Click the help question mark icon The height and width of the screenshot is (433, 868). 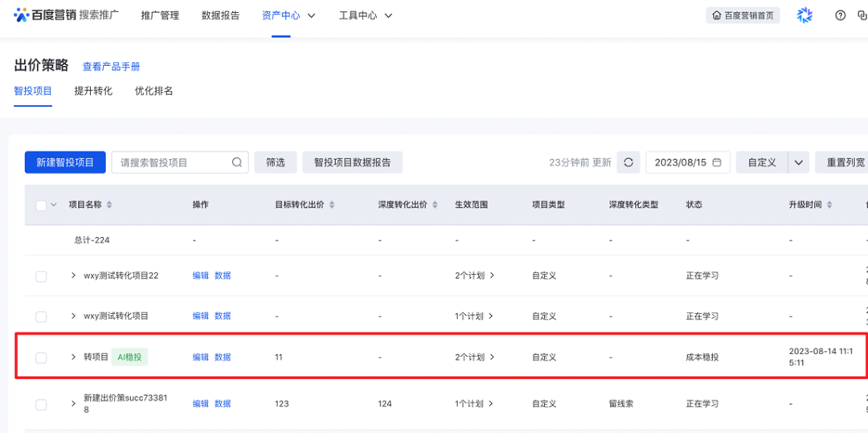tap(841, 15)
